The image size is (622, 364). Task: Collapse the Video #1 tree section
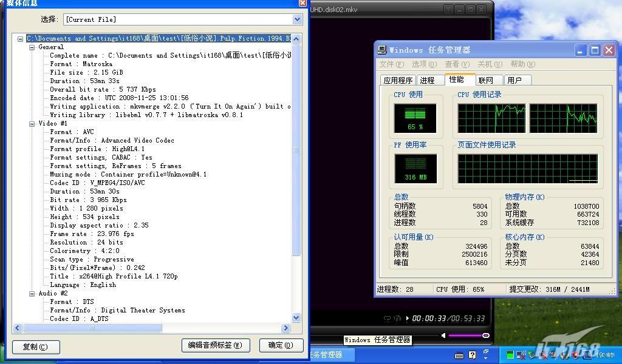[32, 124]
